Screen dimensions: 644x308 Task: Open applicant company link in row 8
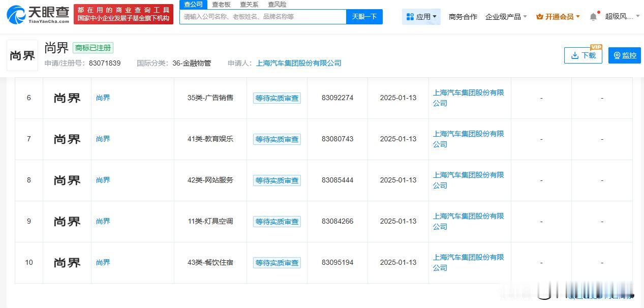[x=469, y=180]
